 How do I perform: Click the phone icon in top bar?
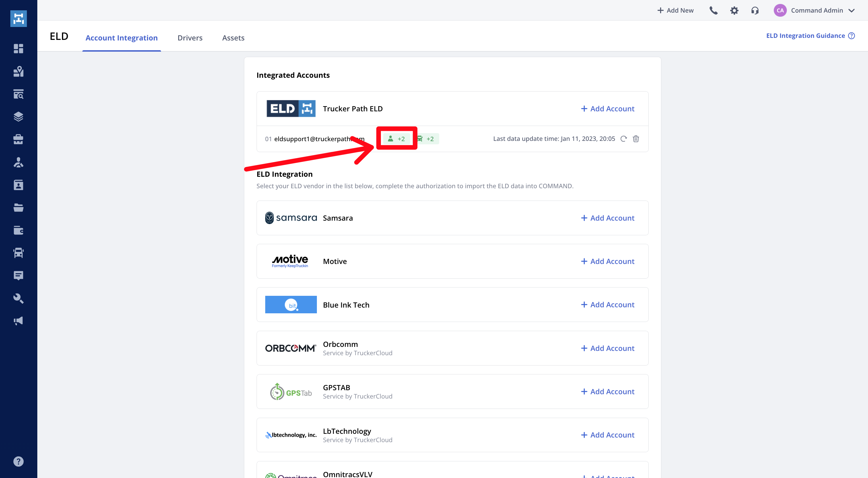(713, 10)
